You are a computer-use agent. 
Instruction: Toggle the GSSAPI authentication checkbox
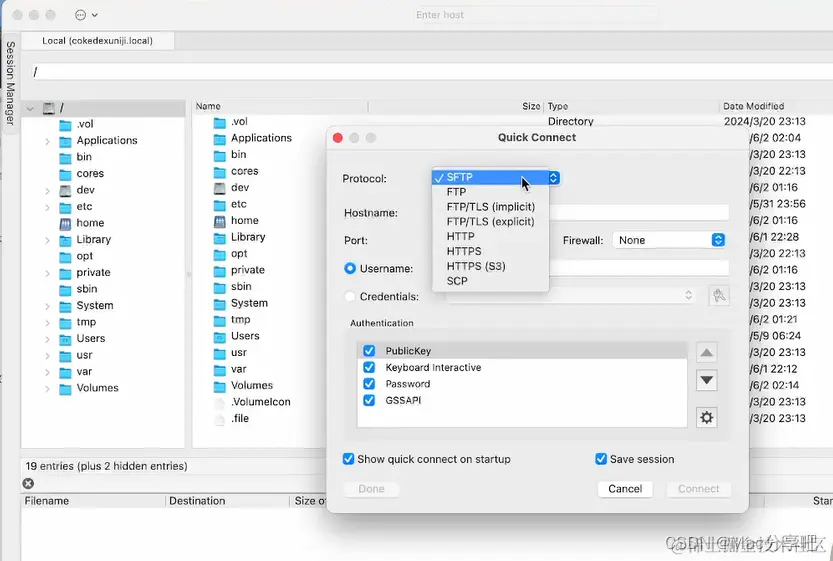pyautogui.click(x=369, y=400)
